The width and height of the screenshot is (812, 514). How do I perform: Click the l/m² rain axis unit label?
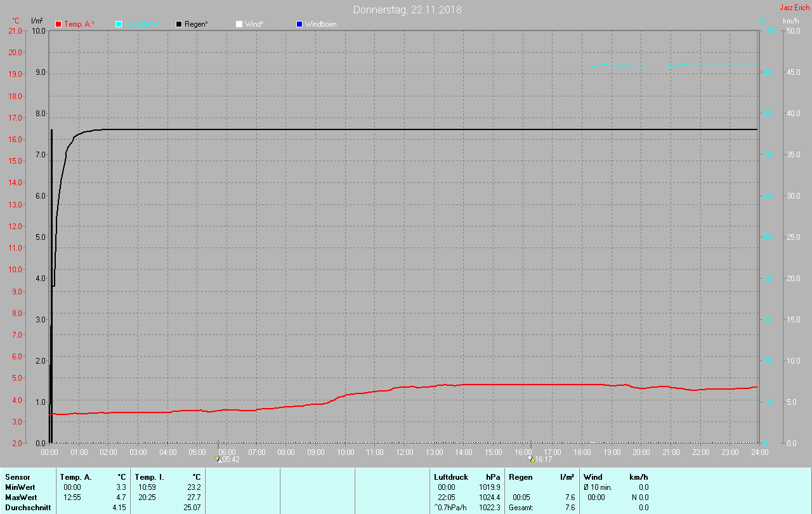tap(37, 21)
